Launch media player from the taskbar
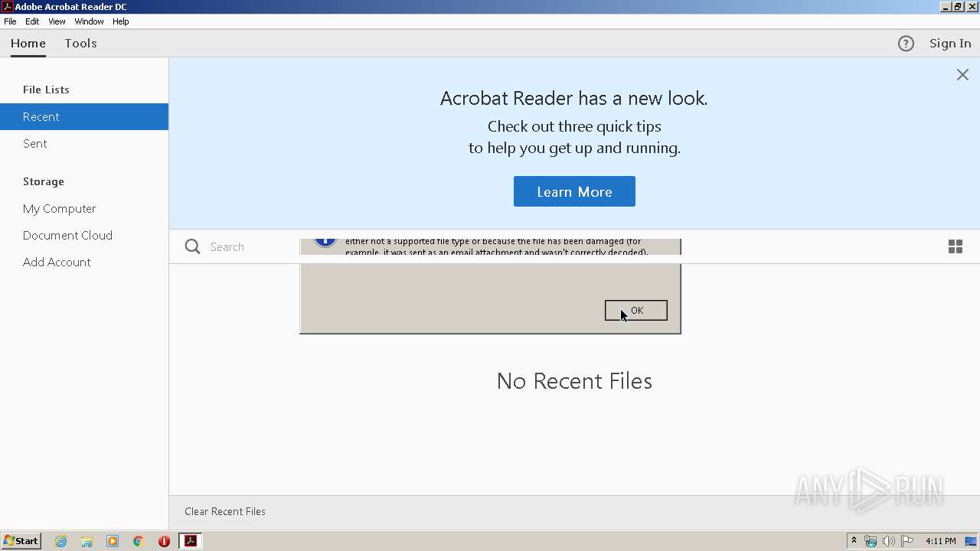980x551 pixels. pyautogui.click(x=113, y=541)
